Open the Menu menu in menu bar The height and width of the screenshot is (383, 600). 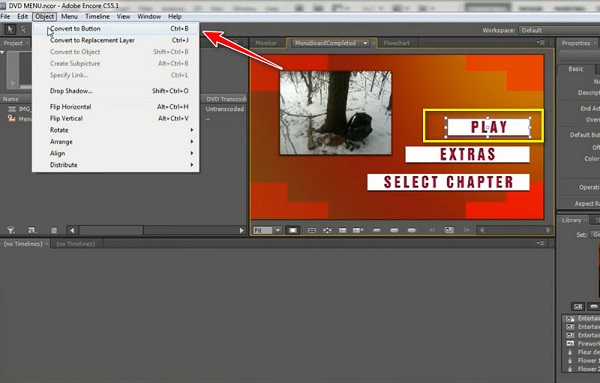coord(69,16)
